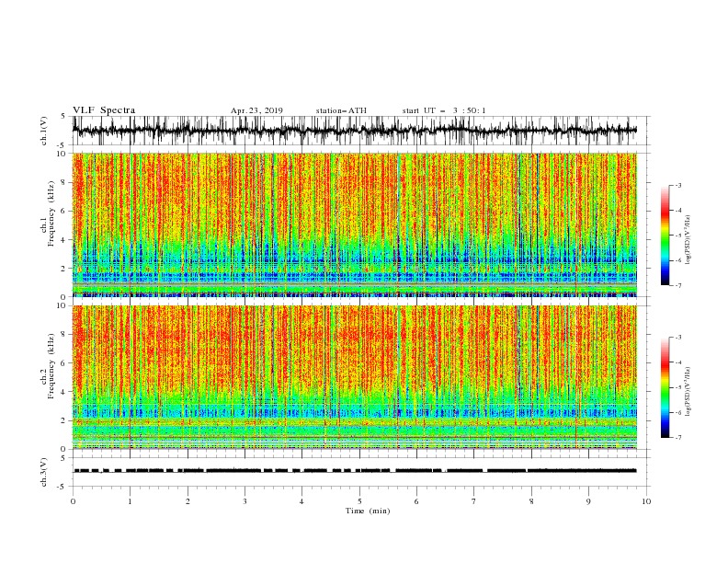The image size is (728, 563).
Task: Click the "-3" label on ch.2 color scale
Action: click(678, 338)
